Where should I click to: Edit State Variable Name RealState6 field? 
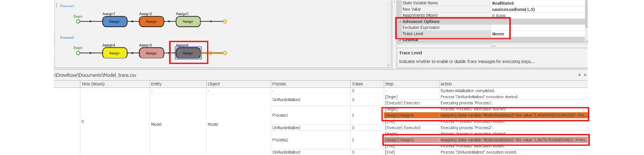point(538,3)
